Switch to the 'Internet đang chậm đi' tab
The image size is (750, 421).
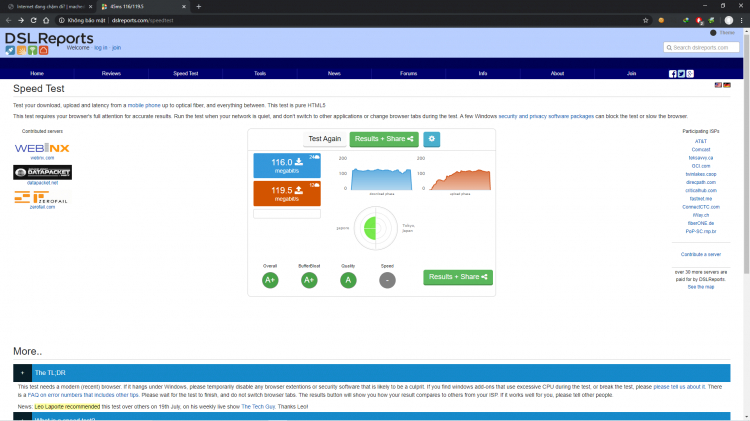coord(48,7)
